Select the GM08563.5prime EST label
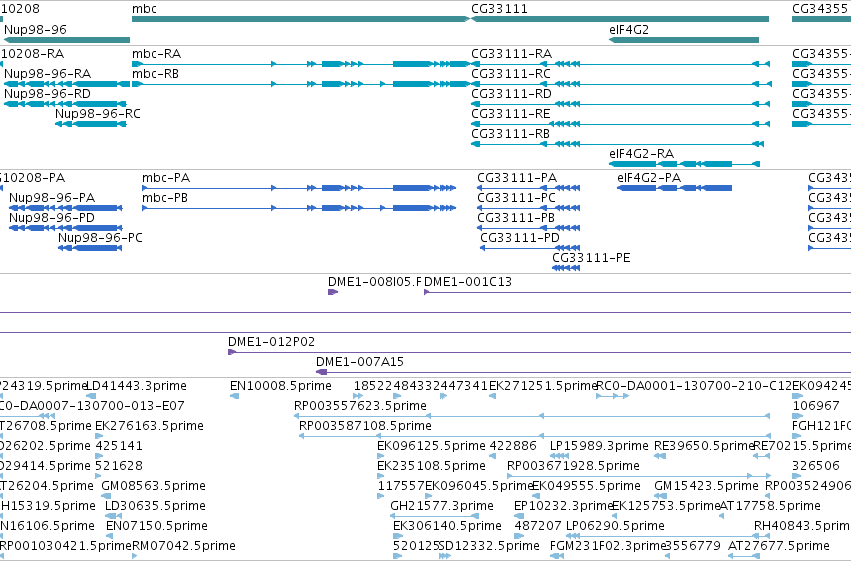The width and height of the screenshot is (851, 561). click(154, 487)
